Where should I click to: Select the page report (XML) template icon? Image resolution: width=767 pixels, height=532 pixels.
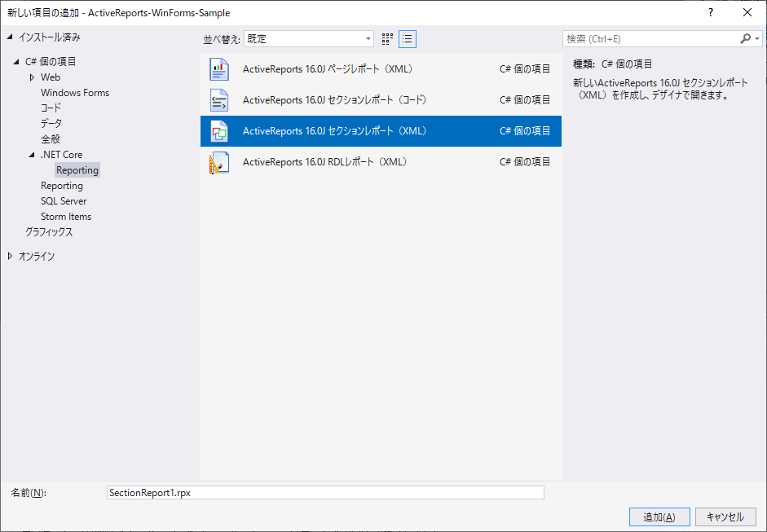pos(219,69)
